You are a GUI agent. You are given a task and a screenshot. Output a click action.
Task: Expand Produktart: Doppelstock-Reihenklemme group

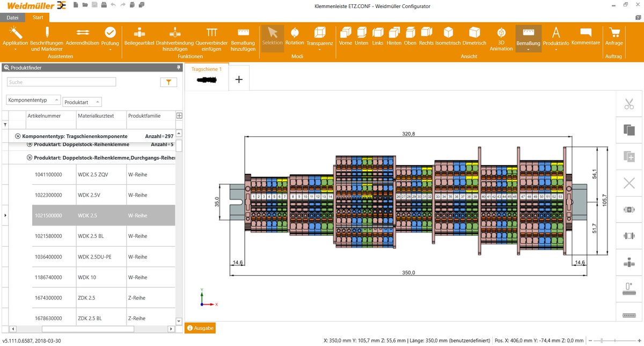click(x=30, y=145)
